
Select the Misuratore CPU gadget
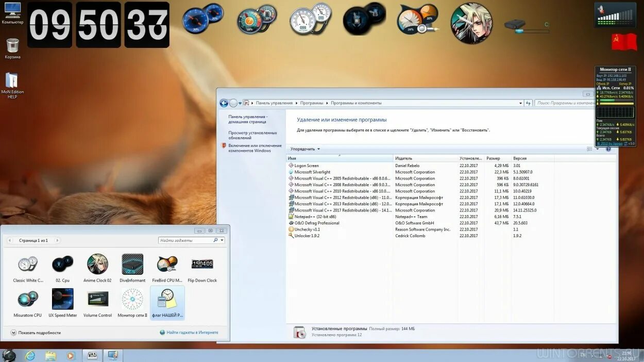click(x=27, y=303)
